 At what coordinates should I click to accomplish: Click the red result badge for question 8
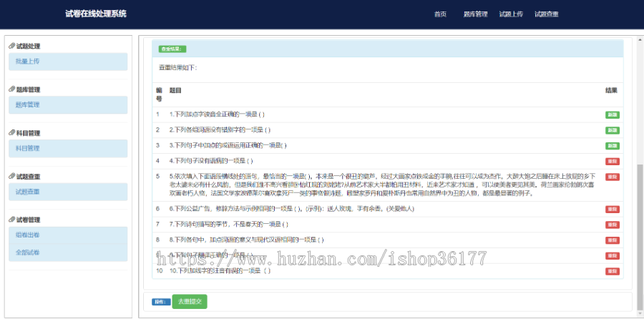click(x=613, y=240)
